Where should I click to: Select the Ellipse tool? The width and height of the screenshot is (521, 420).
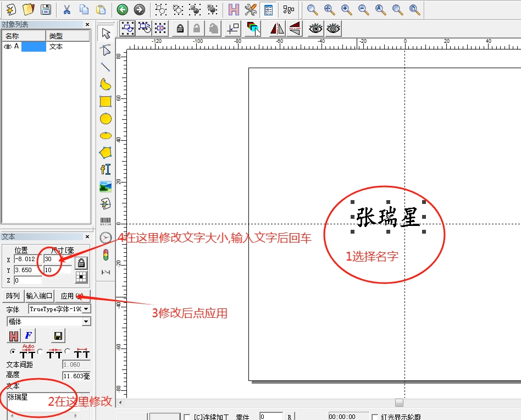(106, 136)
